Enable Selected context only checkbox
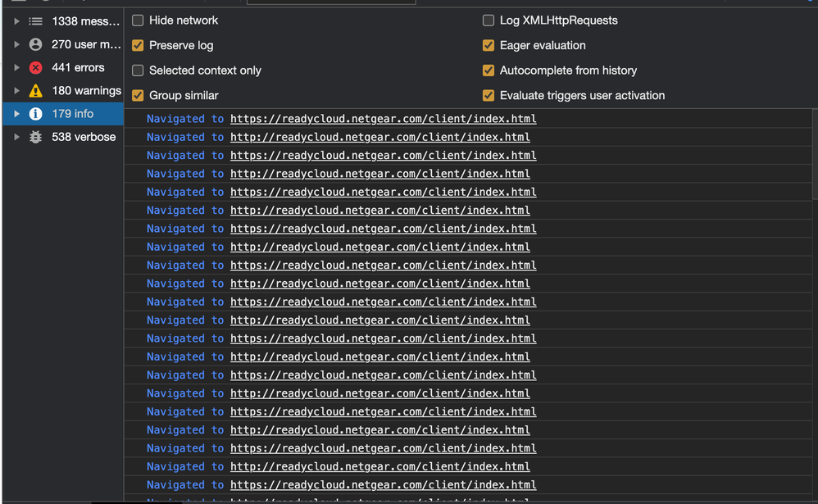 click(x=138, y=70)
